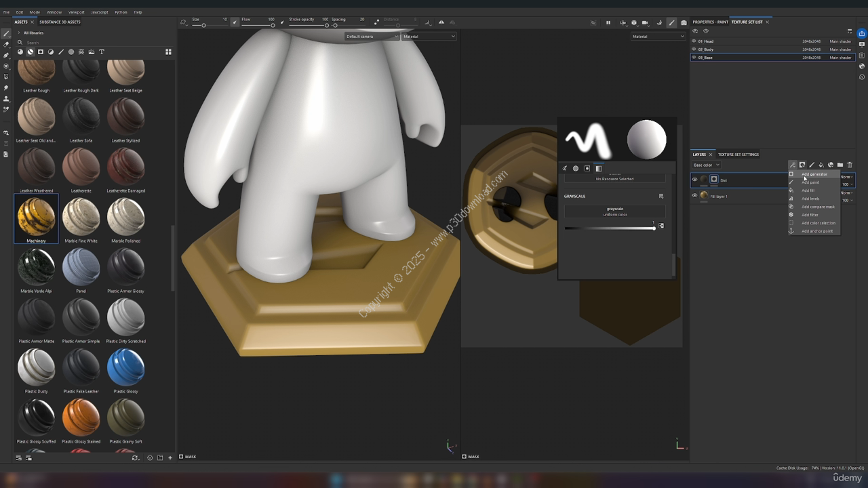The width and height of the screenshot is (868, 488).
Task: Select the Paint brush tool in left toolbar
Action: click(6, 33)
